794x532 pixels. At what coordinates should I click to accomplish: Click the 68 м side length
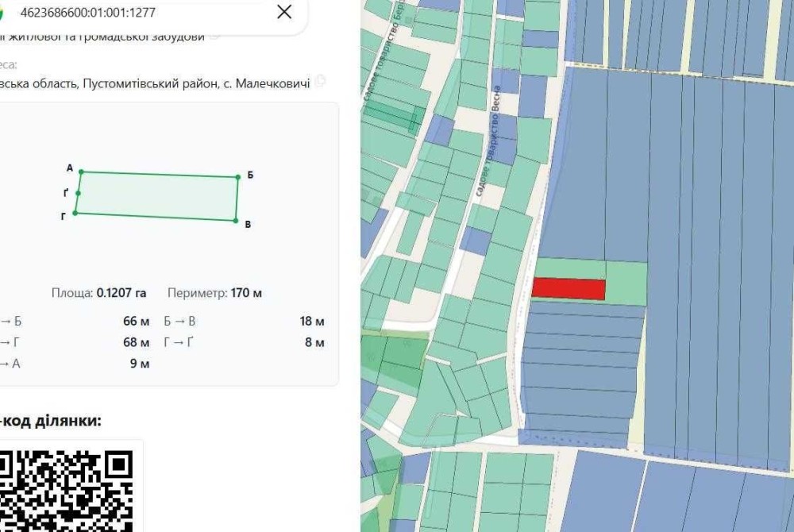click(x=137, y=343)
